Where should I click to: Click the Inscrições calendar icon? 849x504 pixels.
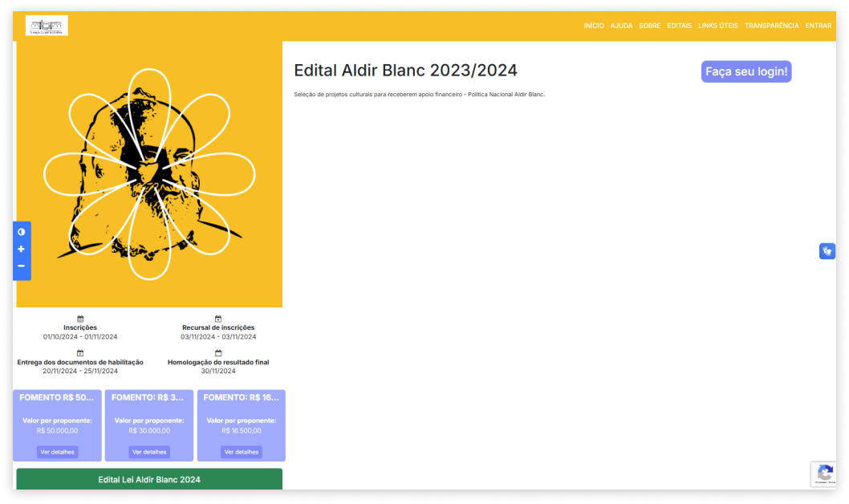pos(80,319)
